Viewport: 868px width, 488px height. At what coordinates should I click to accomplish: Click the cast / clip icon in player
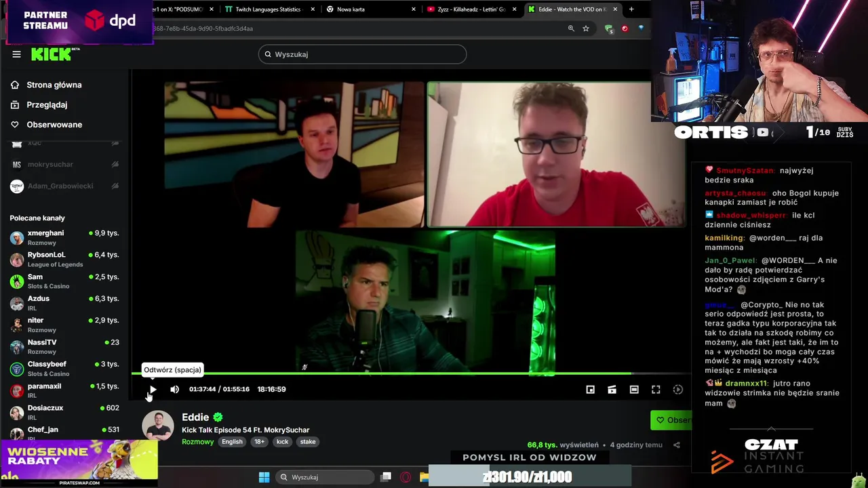click(x=612, y=390)
